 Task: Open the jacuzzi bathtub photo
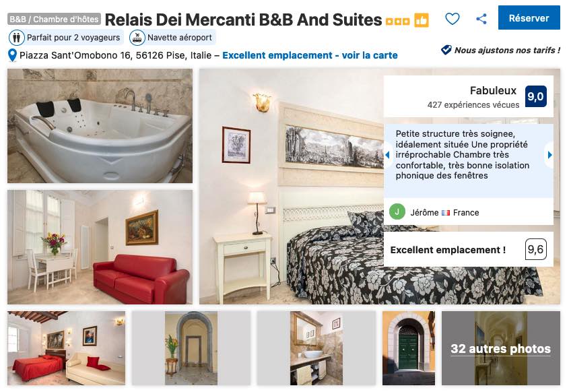(x=100, y=125)
